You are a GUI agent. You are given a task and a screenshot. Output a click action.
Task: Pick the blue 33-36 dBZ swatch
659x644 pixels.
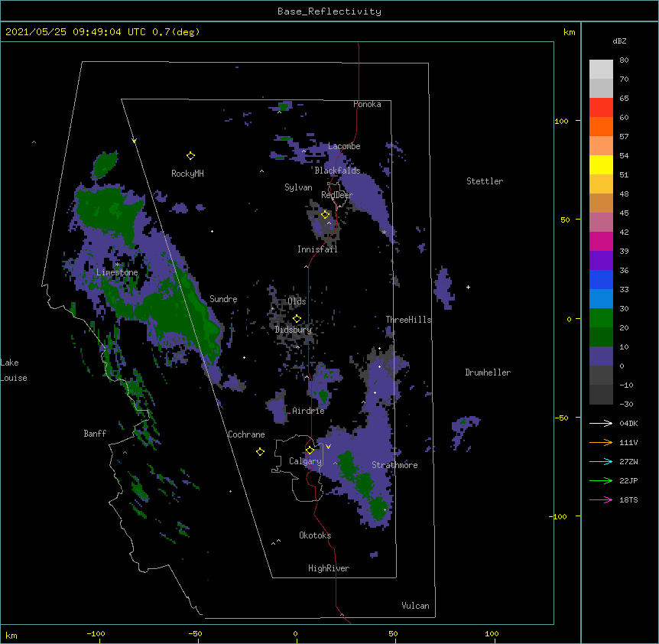point(601,280)
